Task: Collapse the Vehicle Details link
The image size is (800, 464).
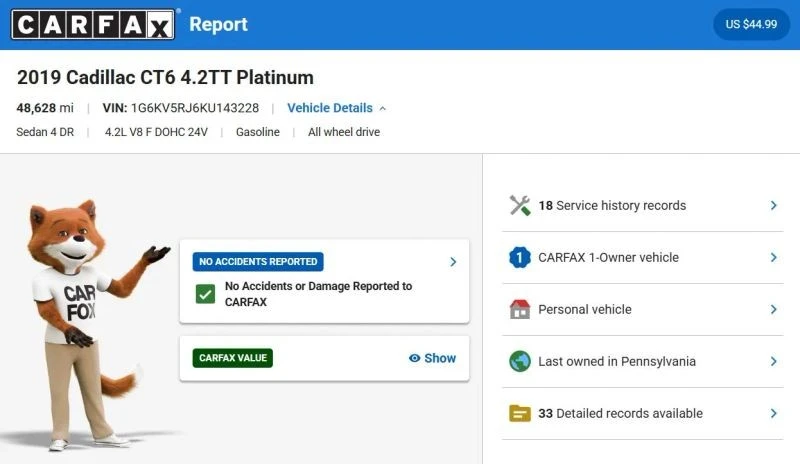Action: (x=330, y=108)
